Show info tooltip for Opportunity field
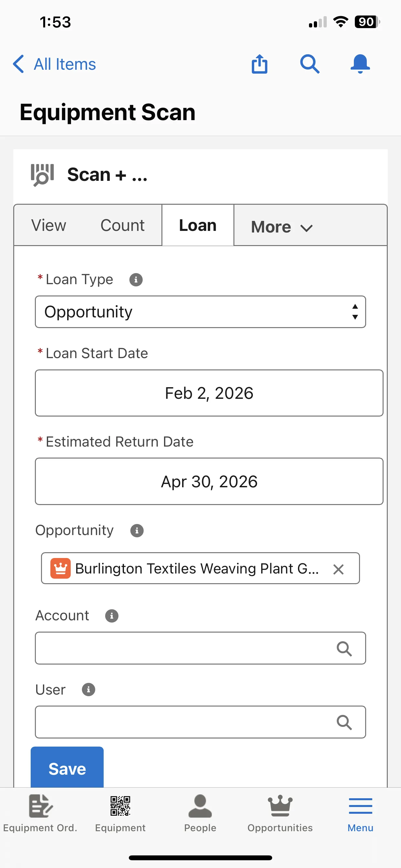 [137, 530]
